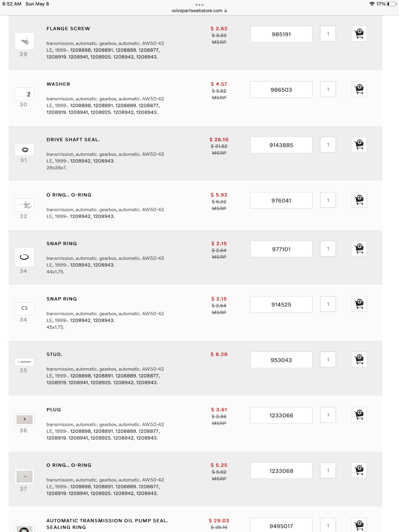The width and height of the screenshot is (399, 532).
Task: Open Drive Shaft Seal thumbnail image
Action: point(24,150)
